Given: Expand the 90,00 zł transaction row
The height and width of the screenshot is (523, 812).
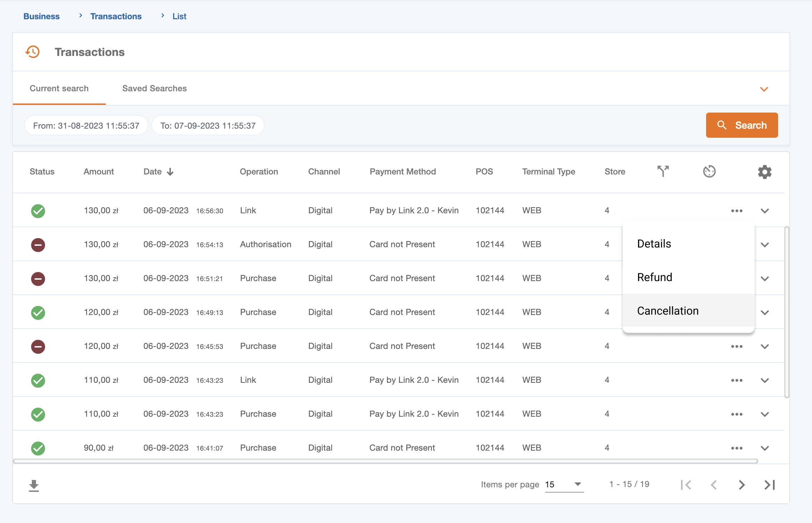Looking at the screenshot, I should pos(765,448).
